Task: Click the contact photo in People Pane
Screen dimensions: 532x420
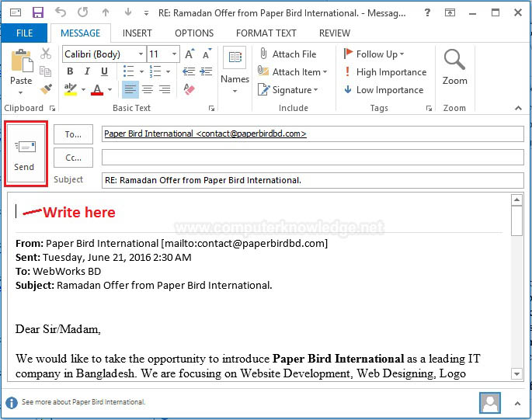Action: 489,403
